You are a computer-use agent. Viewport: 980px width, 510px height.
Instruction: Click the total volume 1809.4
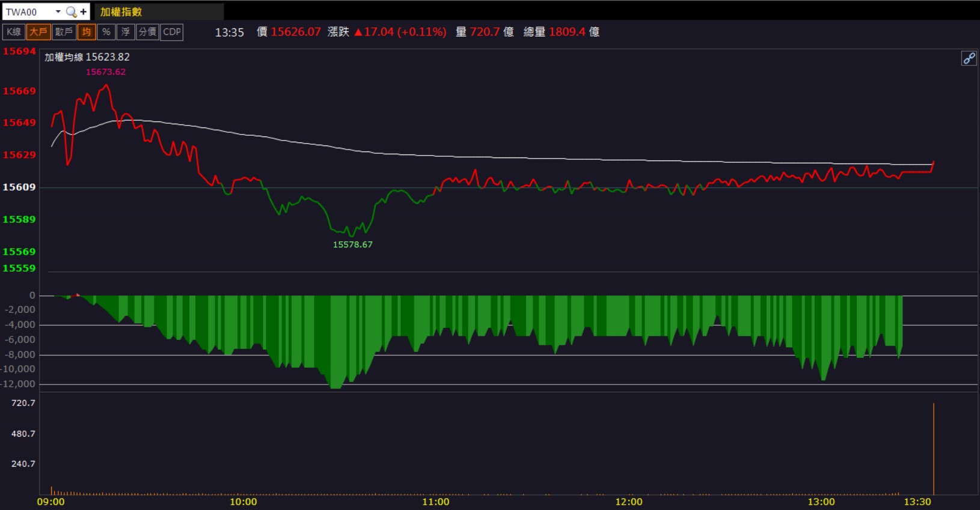[567, 32]
